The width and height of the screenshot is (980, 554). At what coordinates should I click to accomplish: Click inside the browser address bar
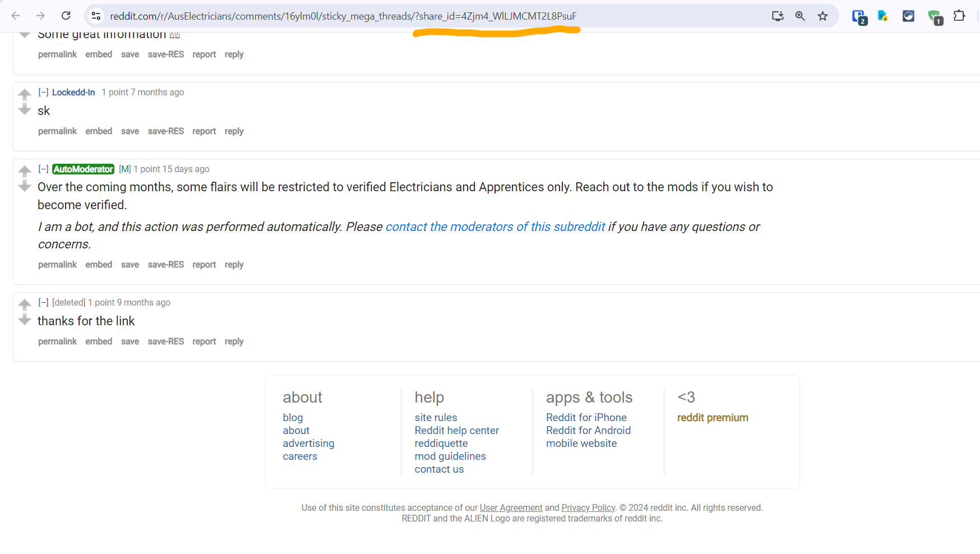392,16
